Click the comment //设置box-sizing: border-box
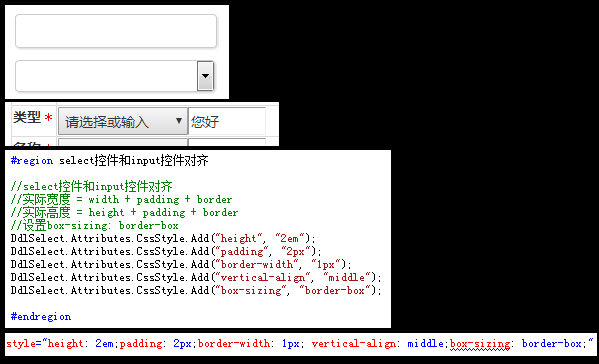 94,225
